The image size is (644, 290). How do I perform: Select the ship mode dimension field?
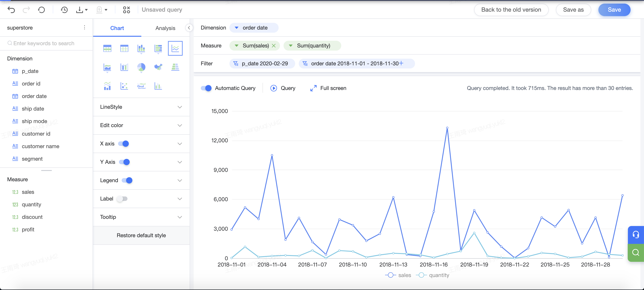tap(34, 121)
